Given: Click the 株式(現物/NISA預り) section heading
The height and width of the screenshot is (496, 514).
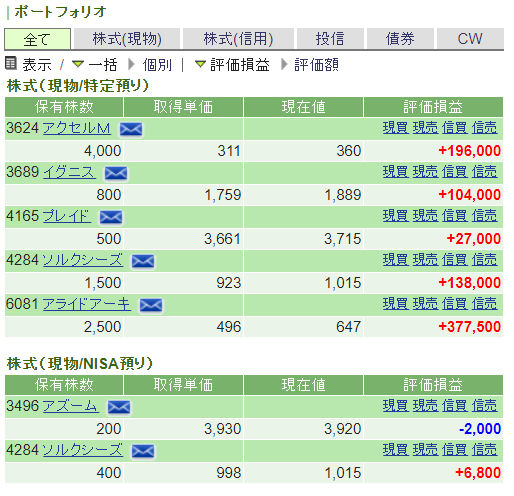Looking at the screenshot, I should 80,364.
